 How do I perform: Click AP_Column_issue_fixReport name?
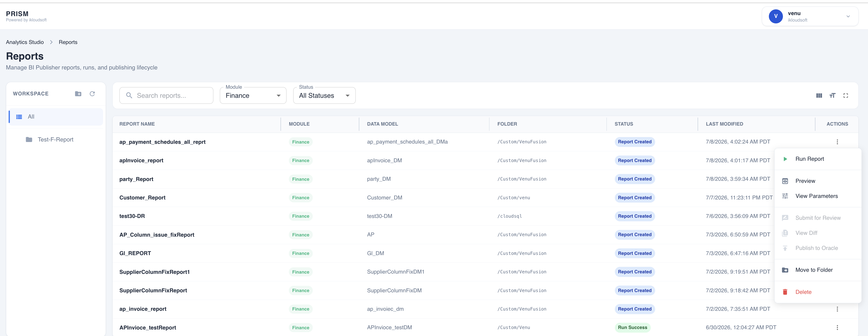157,235
